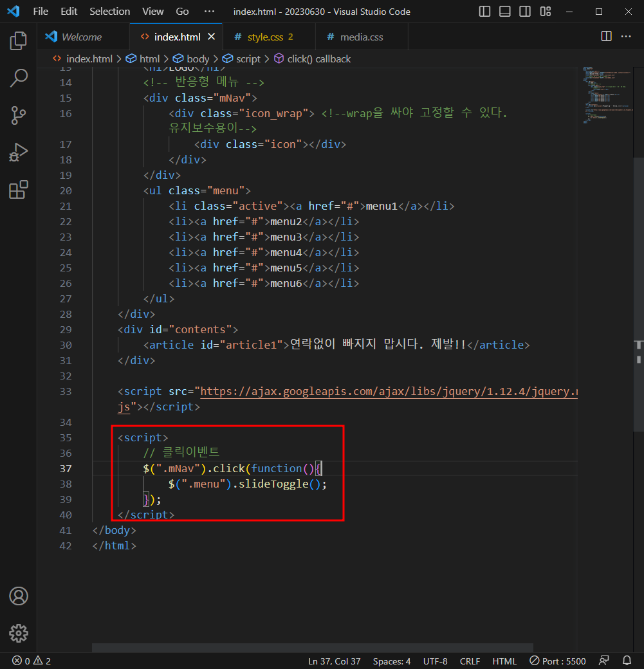
Task: Click the 반응형 메뉴 comment line
Action: tap(203, 82)
